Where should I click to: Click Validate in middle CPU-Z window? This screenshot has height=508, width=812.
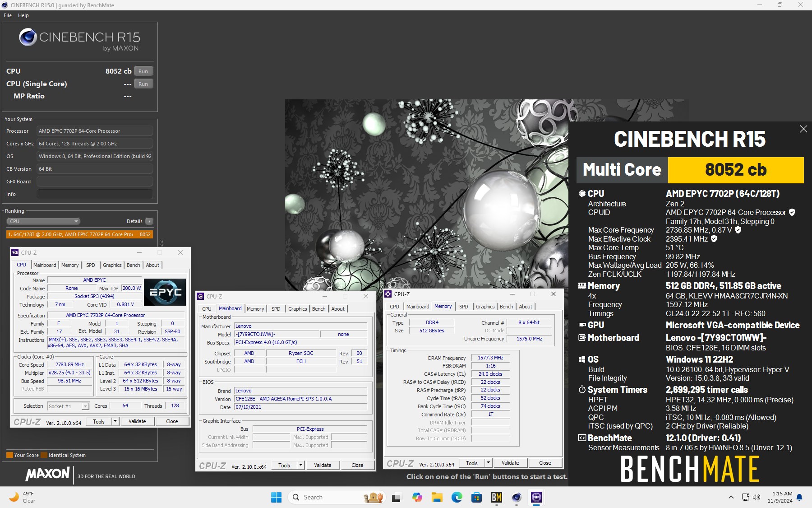[323, 465]
